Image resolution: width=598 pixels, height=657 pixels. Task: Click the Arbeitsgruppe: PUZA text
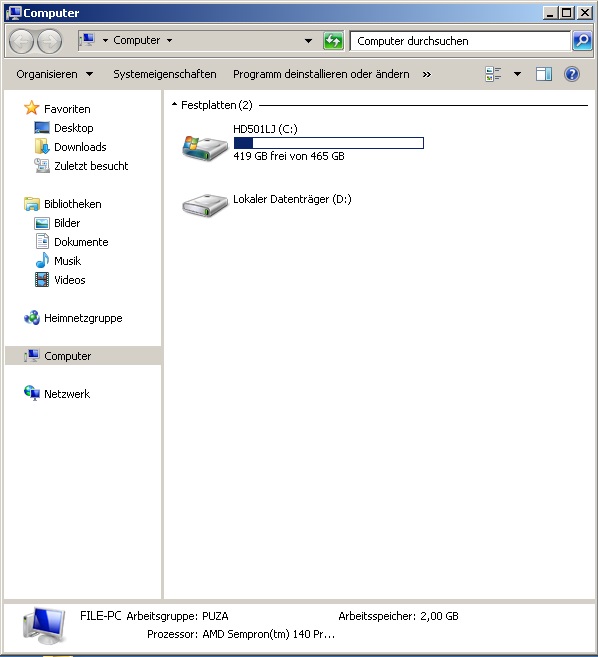point(177,616)
